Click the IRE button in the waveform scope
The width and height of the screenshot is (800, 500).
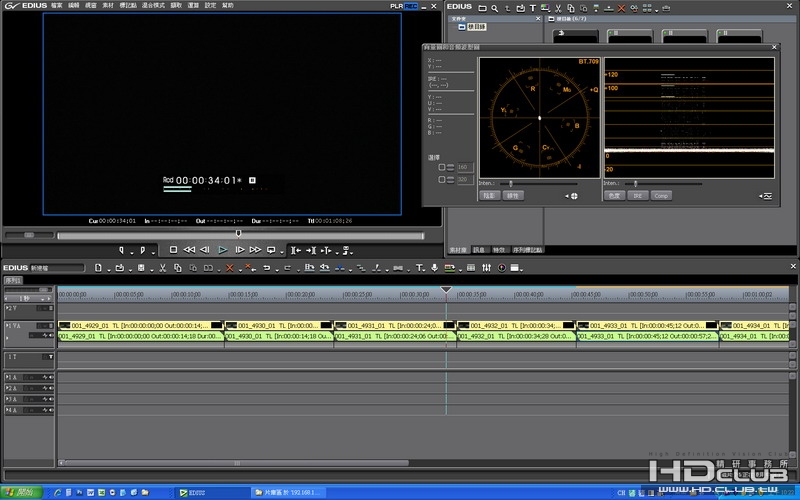click(x=638, y=196)
